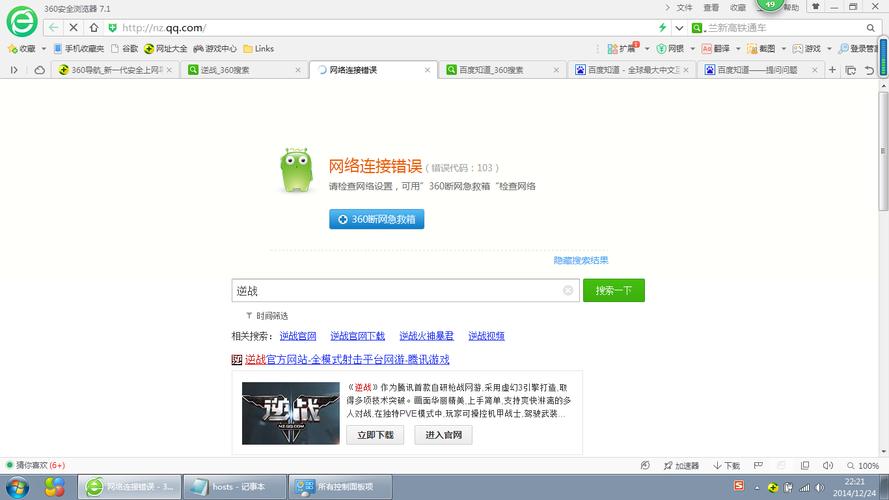Image resolution: width=889 pixels, height=500 pixels.
Task: Switch to the 百度知道——提问问题 tab
Action: (x=761, y=70)
